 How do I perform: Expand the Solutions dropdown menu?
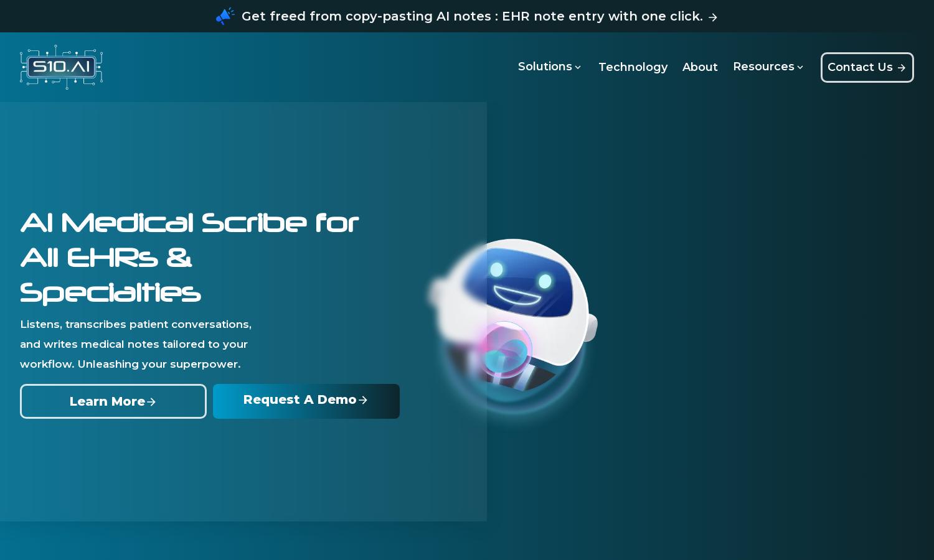click(549, 67)
